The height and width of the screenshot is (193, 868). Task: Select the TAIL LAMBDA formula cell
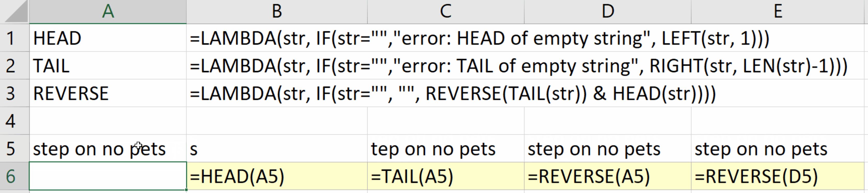[276, 66]
